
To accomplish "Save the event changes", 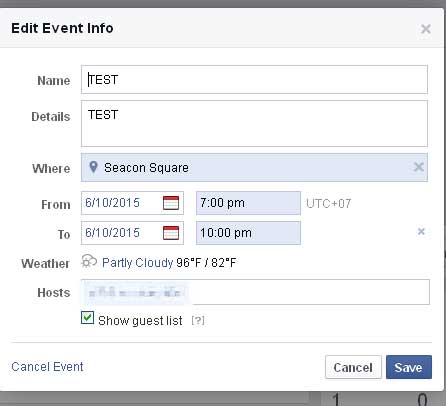I will tap(409, 367).
